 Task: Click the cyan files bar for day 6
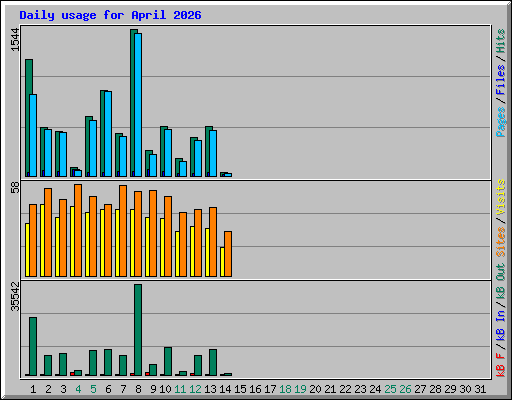pyautogui.click(x=108, y=134)
